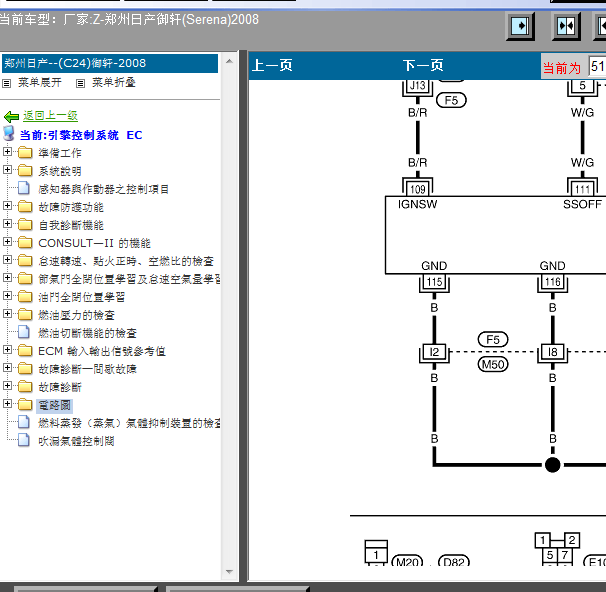Click the document icon for 燃油切斷機能的檢查

pos(24,332)
